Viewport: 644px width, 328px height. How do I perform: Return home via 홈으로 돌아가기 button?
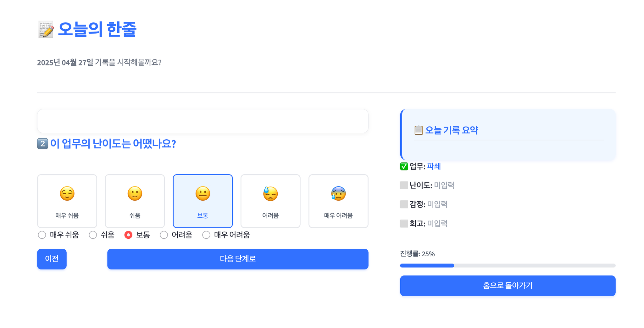pos(508,286)
